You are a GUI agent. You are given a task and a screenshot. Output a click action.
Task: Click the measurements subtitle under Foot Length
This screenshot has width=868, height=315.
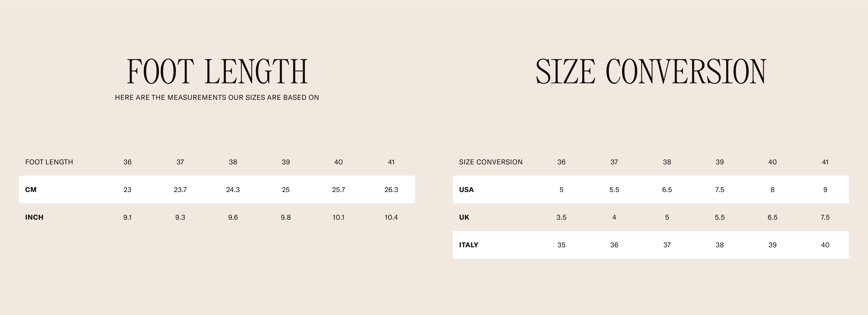point(217,98)
